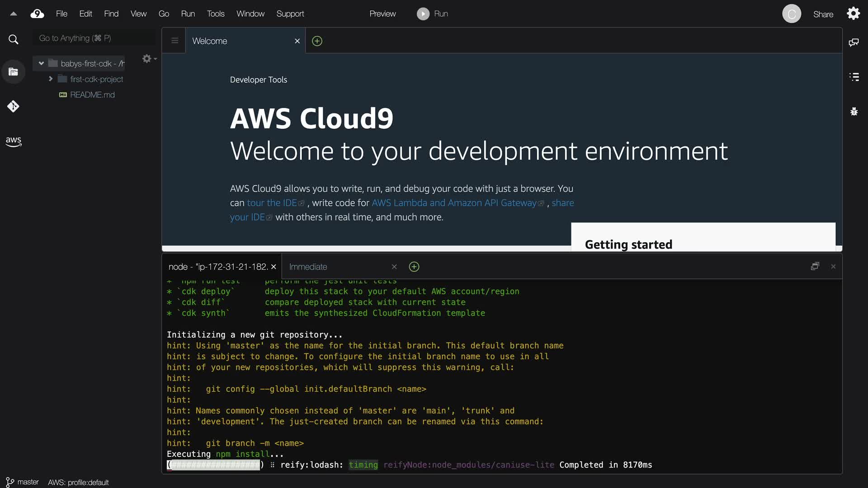The width and height of the screenshot is (868, 488).
Task: Click the Run button in toolbar
Action: 432,14
